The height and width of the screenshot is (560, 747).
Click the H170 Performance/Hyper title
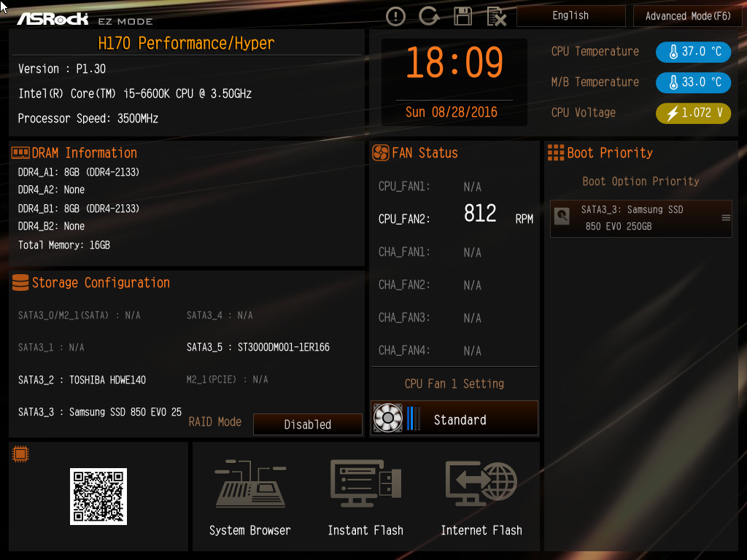pos(186,44)
